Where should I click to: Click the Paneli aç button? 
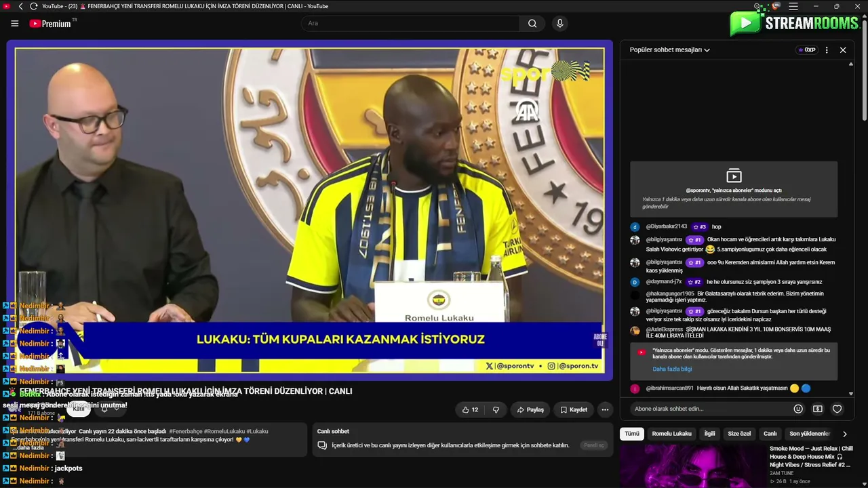[593, 445]
